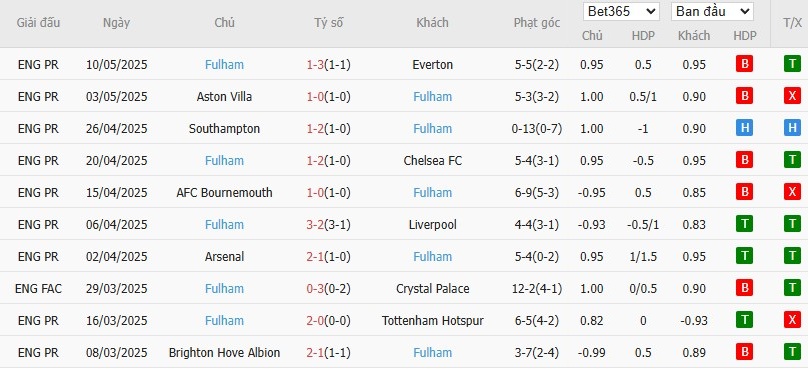Expand the Ban đầu odds type dropdown
Screen dimensions: 808x369
click(712, 12)
